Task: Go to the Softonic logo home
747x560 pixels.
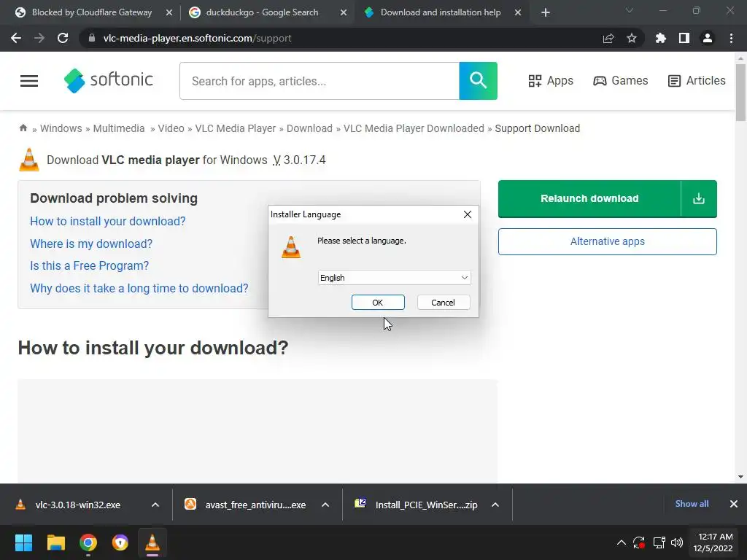Action: click(108, 80)
